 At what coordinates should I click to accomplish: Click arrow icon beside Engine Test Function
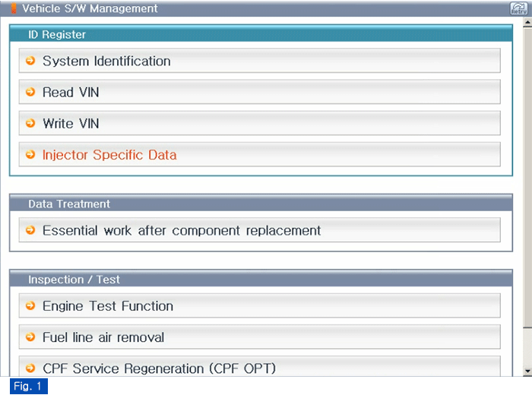30,306
